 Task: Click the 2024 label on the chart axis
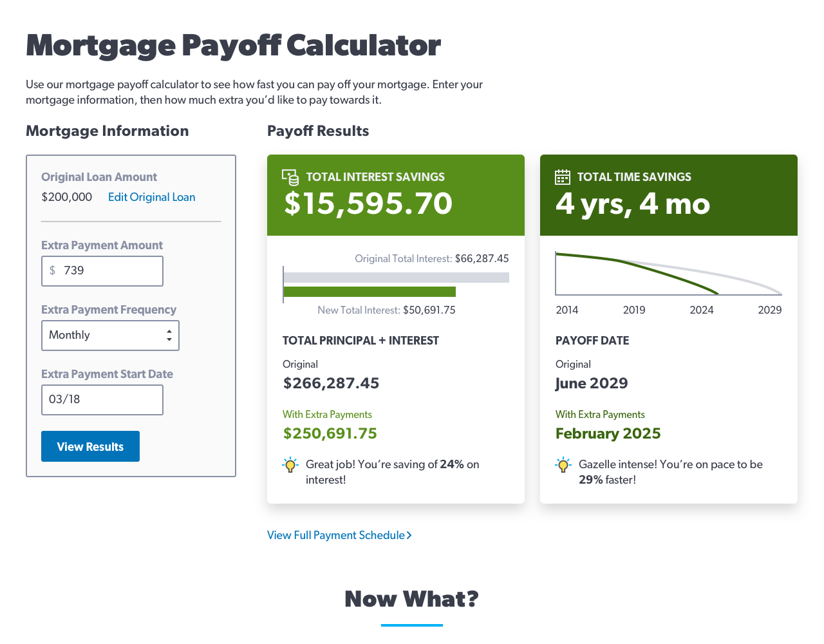tap(701, 310)
